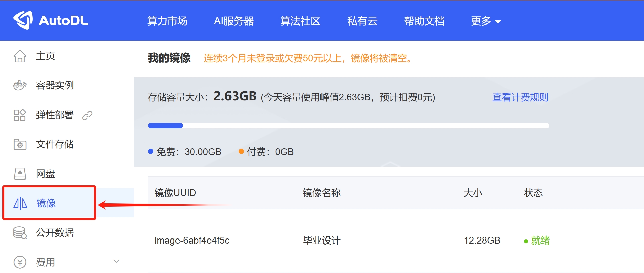The height and width of the screenshot is (273, 644).
Task: Expand the 费用 sidebar chevron
Action: [x=116, y=261]
